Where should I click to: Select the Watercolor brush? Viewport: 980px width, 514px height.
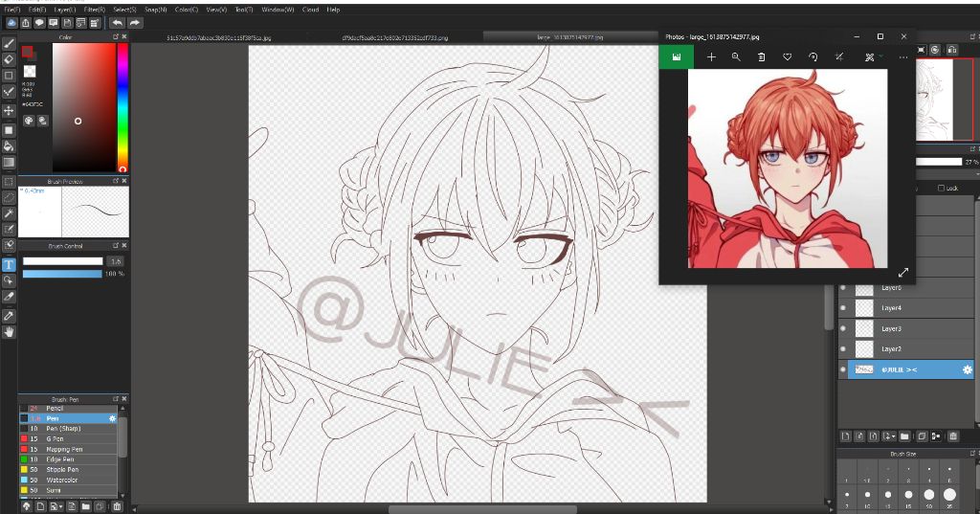[x=68, y=480]
